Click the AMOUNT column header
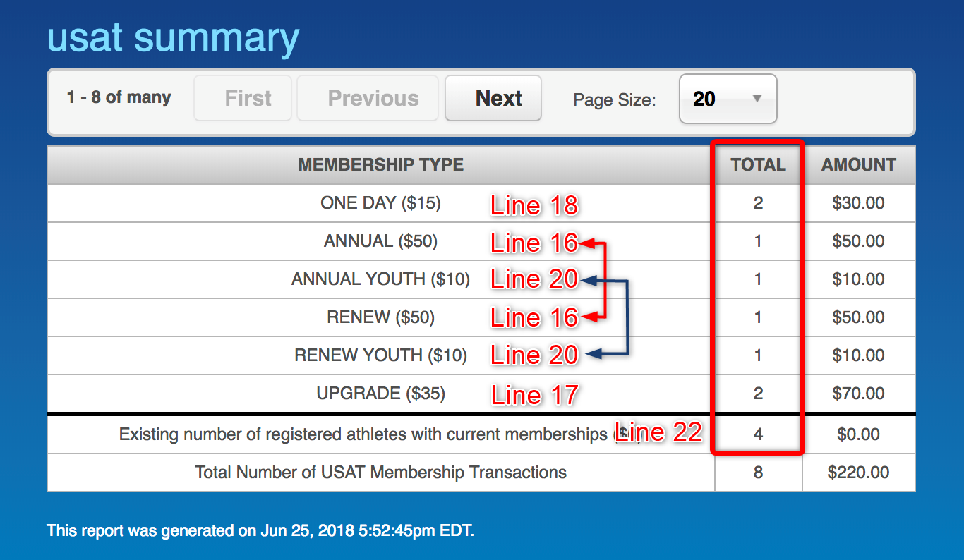 [x=859, y=165]
